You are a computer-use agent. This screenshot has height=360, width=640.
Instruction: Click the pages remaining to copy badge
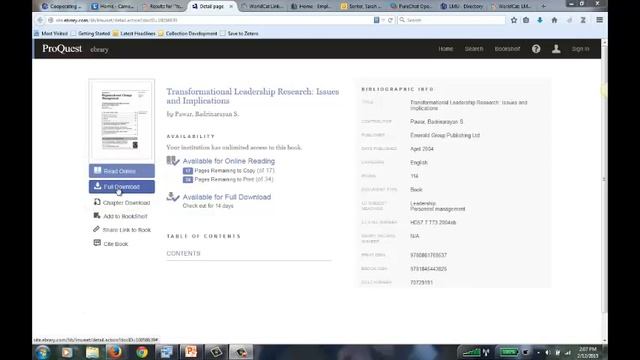[x=187, y=171]
